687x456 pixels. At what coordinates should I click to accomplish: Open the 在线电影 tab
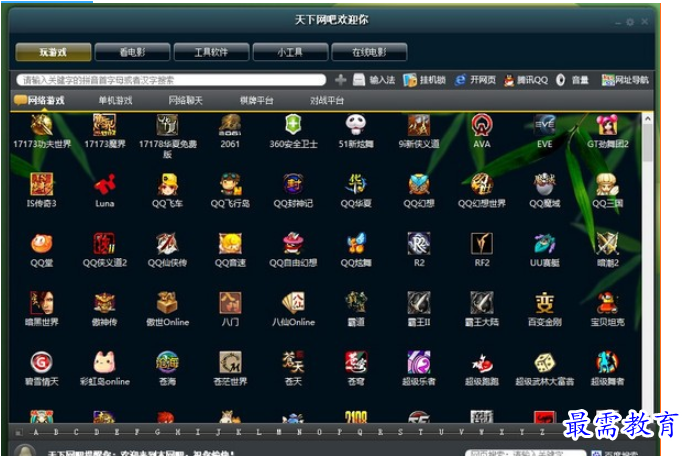[x=369, y=52]
